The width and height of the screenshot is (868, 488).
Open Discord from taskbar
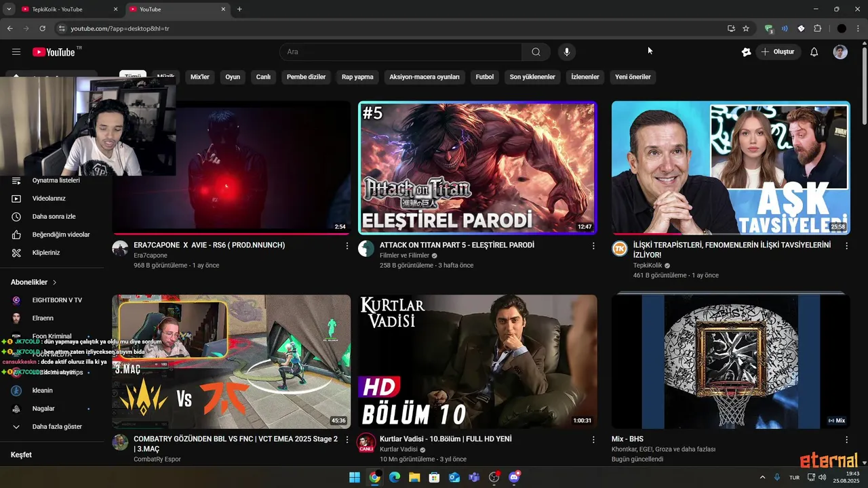tap(514, 477)
